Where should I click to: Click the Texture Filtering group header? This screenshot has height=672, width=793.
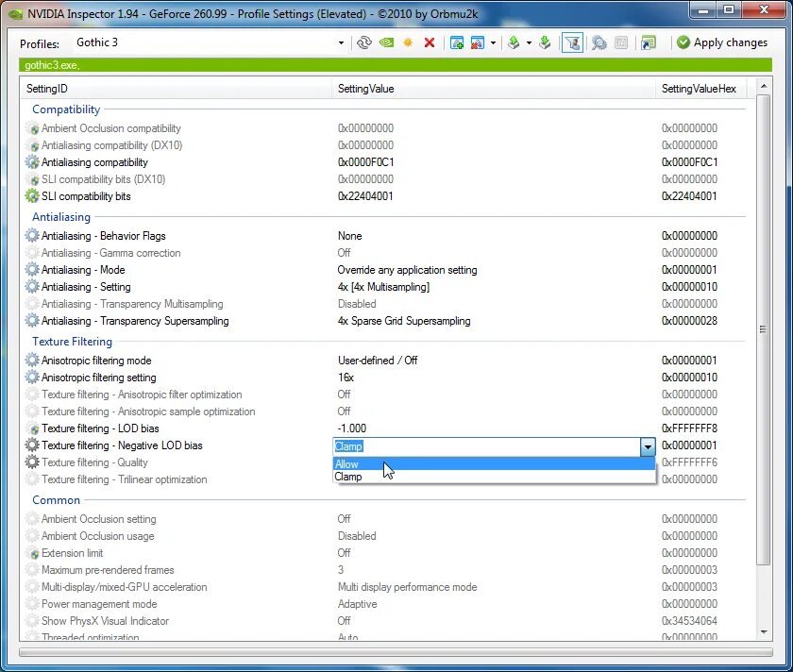coord(73,342)
